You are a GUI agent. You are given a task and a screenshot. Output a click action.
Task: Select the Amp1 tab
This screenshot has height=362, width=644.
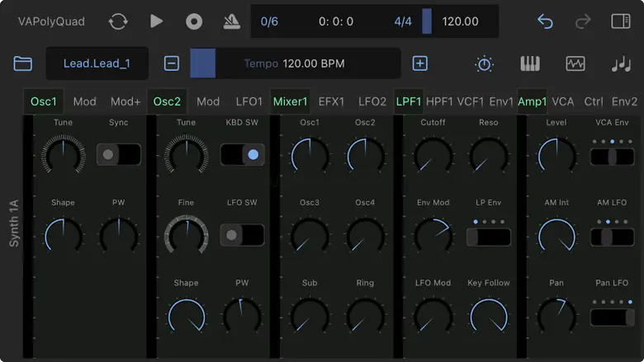533,101
